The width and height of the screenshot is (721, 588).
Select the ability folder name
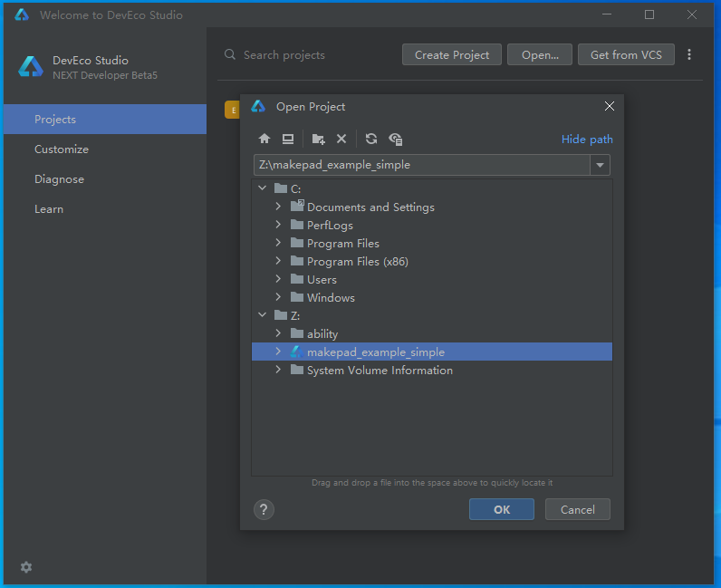(x=322, y=334)
